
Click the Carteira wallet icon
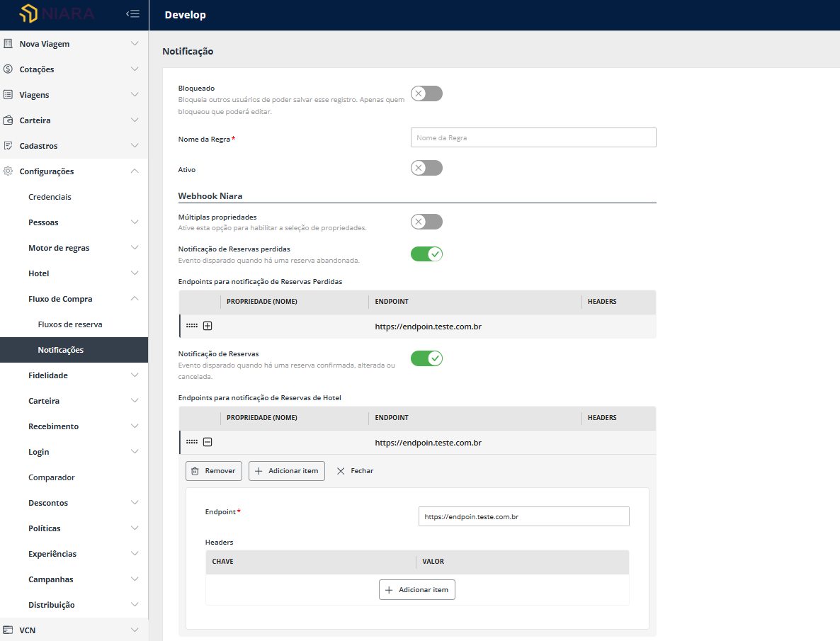coord(8,120)
